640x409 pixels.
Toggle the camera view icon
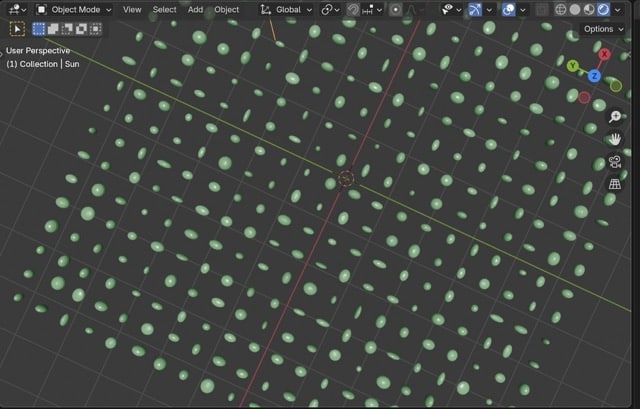[615, 162]
